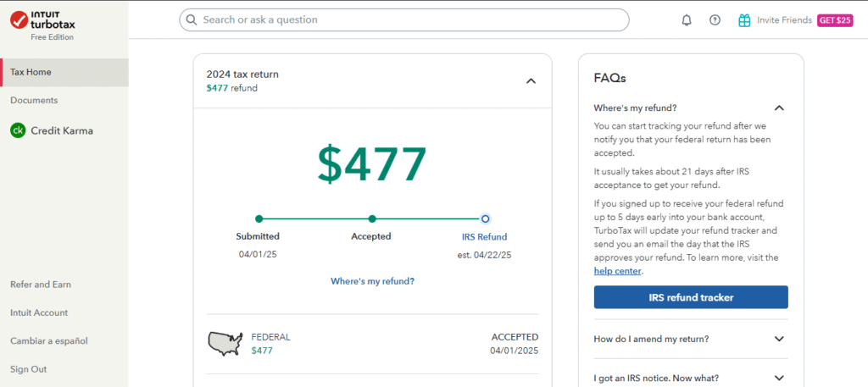Viewport: 868px width, 387px height.
Task: Click the IRS Refund progress marker
Action: click(x=485, y=218)
